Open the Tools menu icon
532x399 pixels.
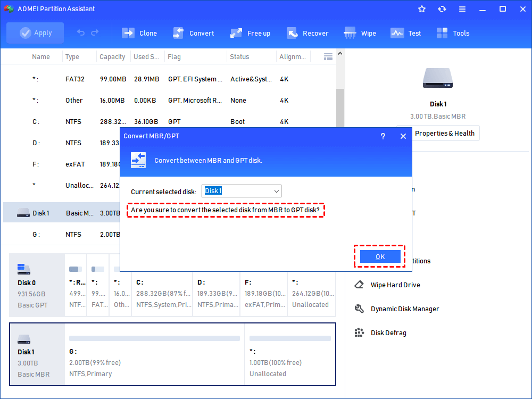442,33
